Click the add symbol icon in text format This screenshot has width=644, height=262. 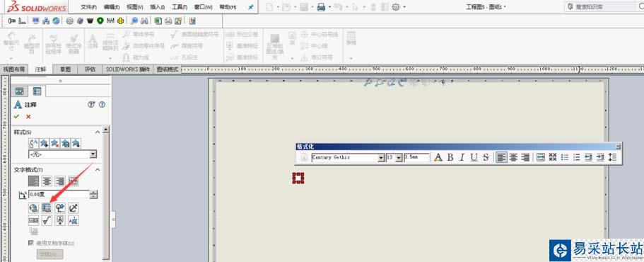click(x=60, y=208)
